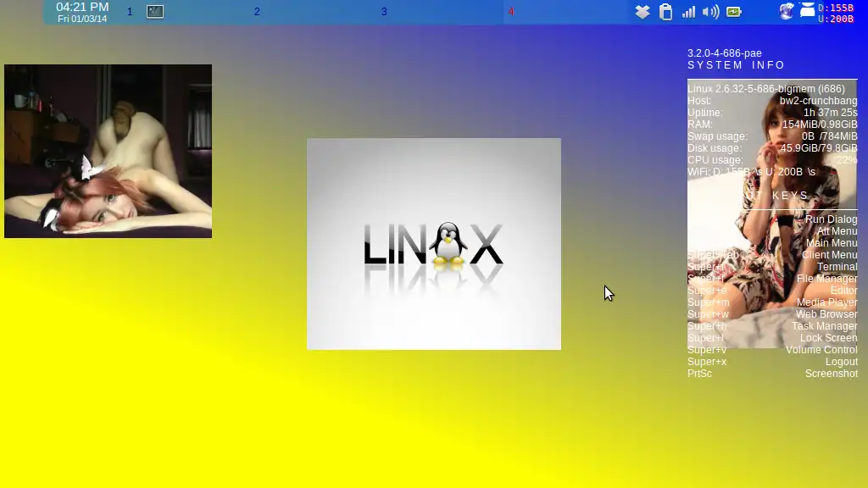This screenshot has width=868, height=488.
Task: Click the Client Menu shortcut entry
Action: coord(829,255)
